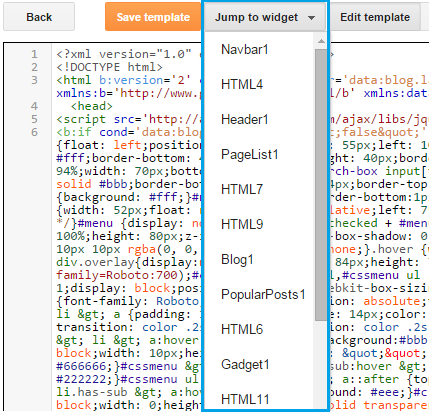Viewport: 433px width, 412px height.
Task: Open the Jump to widget dropdown
Action: click(265, 17)
